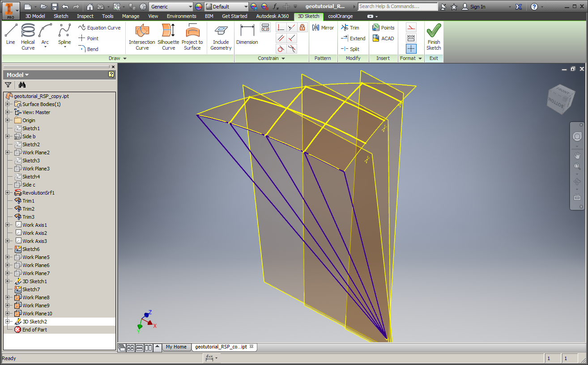This screenshot has height=365, width=588.
Task: Expand the Surface Bodies(1) node
Action: 8,104
